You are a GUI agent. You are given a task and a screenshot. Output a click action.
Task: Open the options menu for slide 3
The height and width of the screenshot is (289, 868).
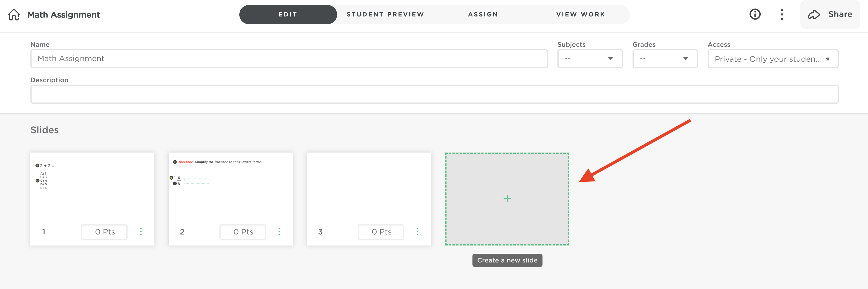417,232
